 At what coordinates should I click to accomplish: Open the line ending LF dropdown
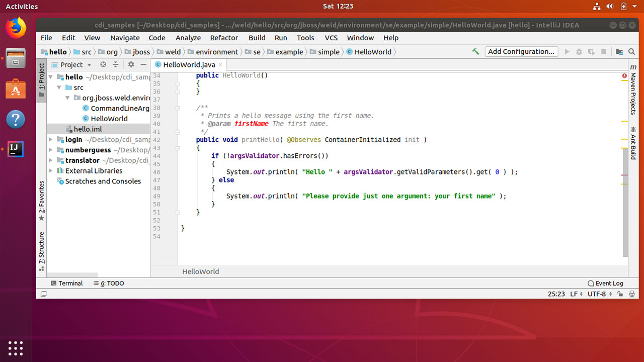(x=575, y=294)
